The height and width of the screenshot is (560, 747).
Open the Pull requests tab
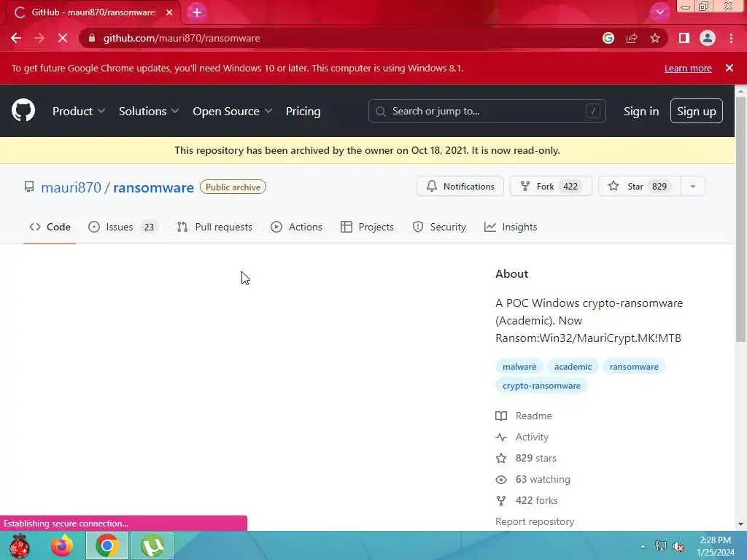tap(214, 227)
